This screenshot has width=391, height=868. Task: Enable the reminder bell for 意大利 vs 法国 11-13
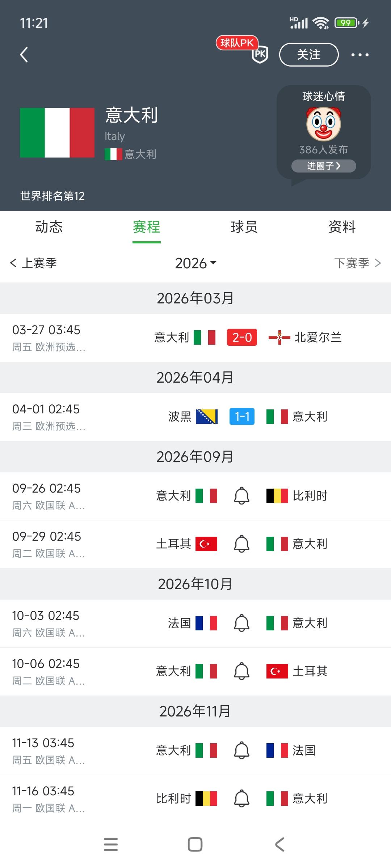(241, 750)
